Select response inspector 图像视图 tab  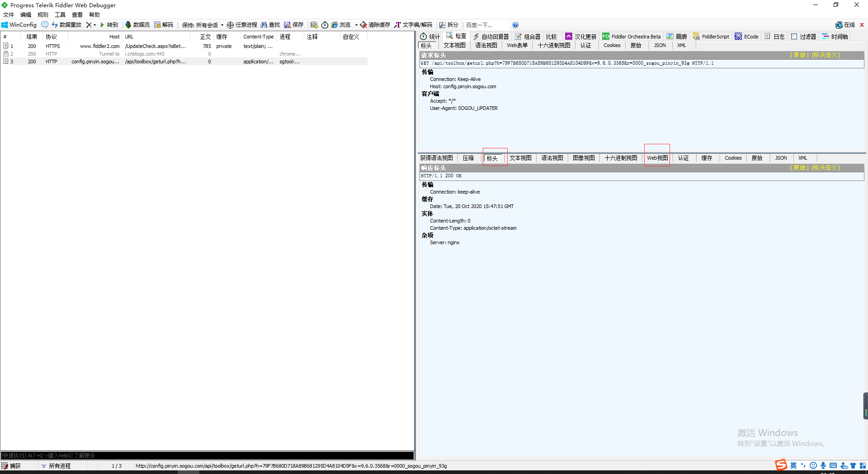(x=584, y=158)
